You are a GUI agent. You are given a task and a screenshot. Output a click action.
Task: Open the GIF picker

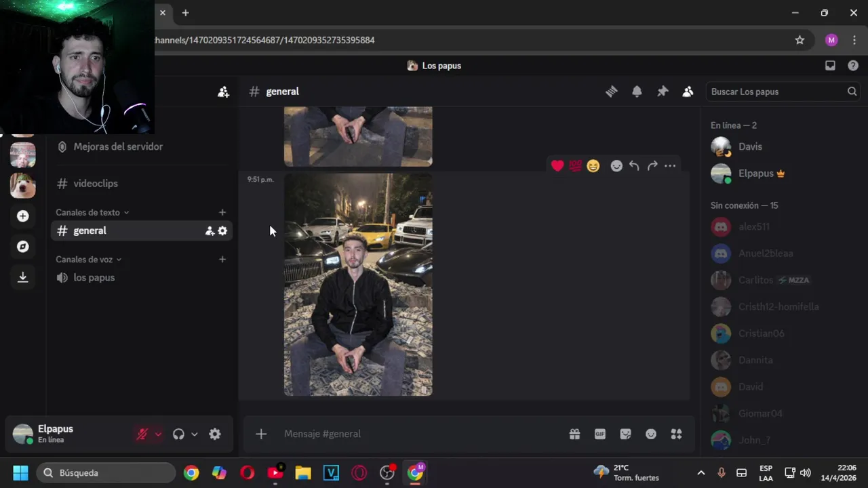pyautogui.click(x=600, y=434)
